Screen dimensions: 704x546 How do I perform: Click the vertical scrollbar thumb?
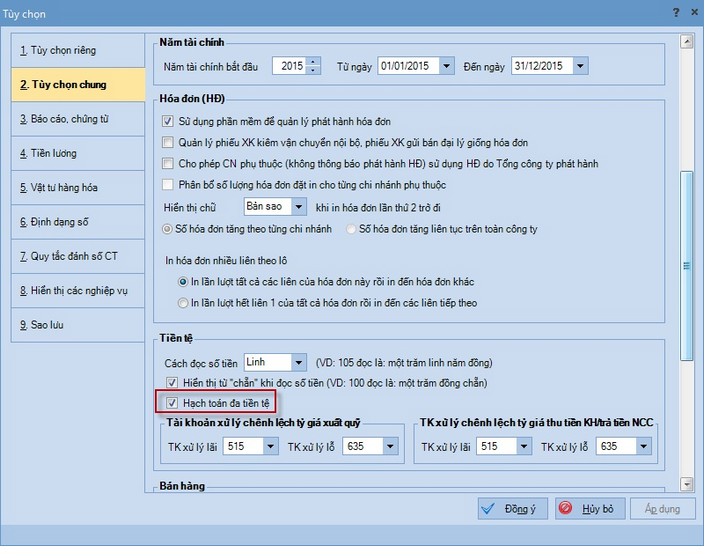(x=686, y=265)
